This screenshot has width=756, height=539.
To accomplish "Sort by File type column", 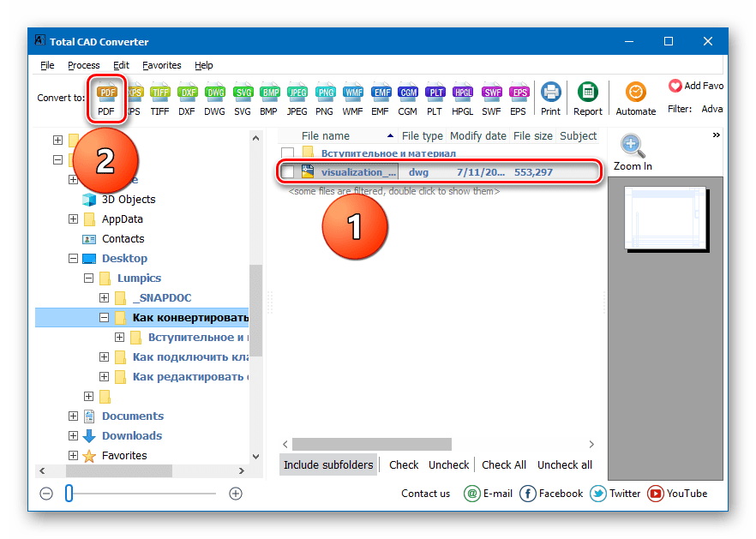I will (x=423, y=136).
